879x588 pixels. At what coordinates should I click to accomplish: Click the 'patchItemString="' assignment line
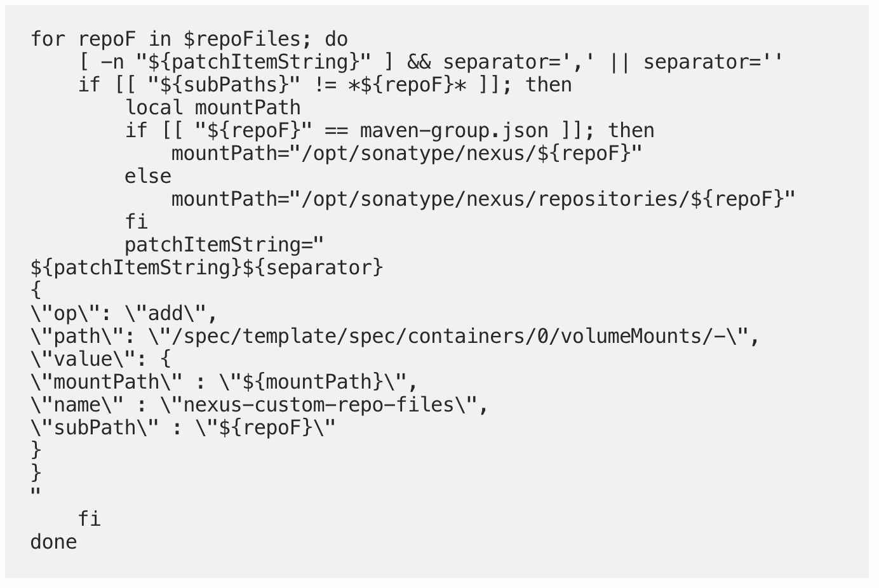(224, 245)
